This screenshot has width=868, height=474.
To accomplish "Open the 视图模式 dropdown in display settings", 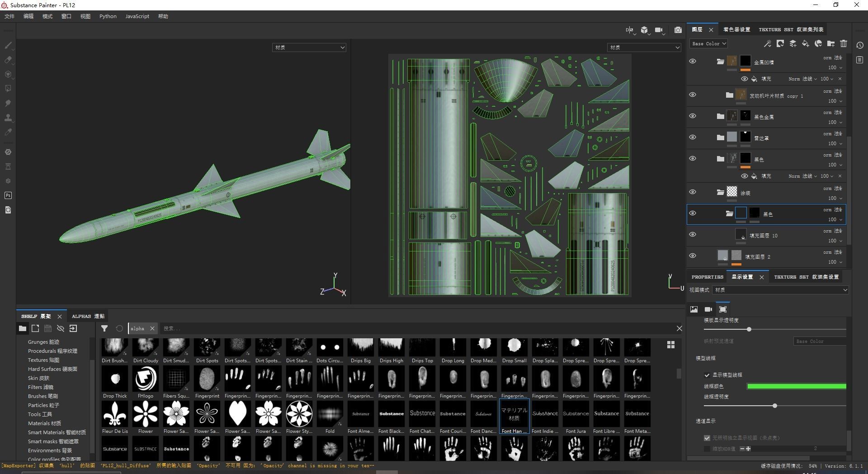I will 780,290.
